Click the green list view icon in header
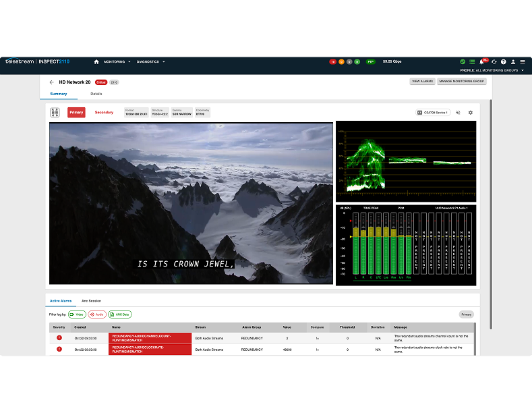 472,62
